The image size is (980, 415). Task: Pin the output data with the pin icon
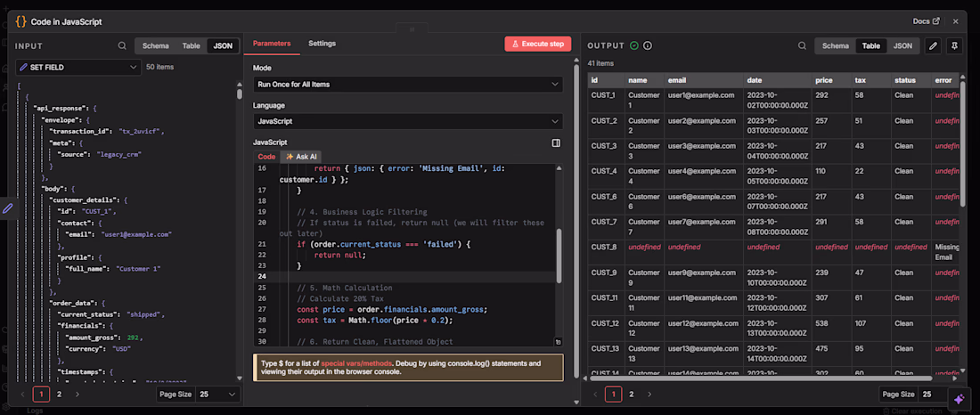(x=955, y=45)
